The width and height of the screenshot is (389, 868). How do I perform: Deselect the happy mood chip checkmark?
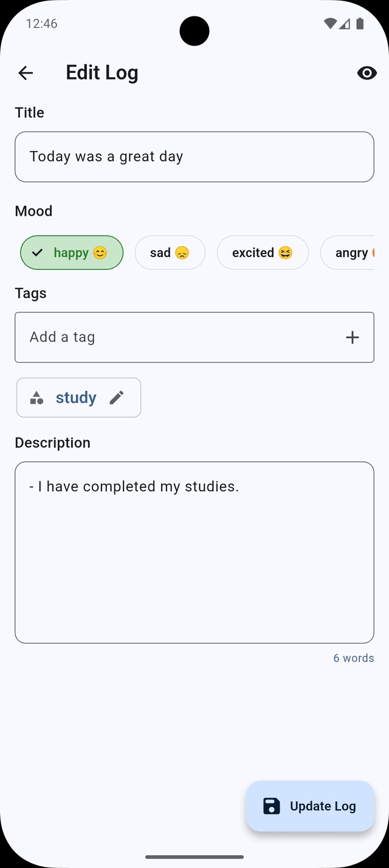[37, 252]
